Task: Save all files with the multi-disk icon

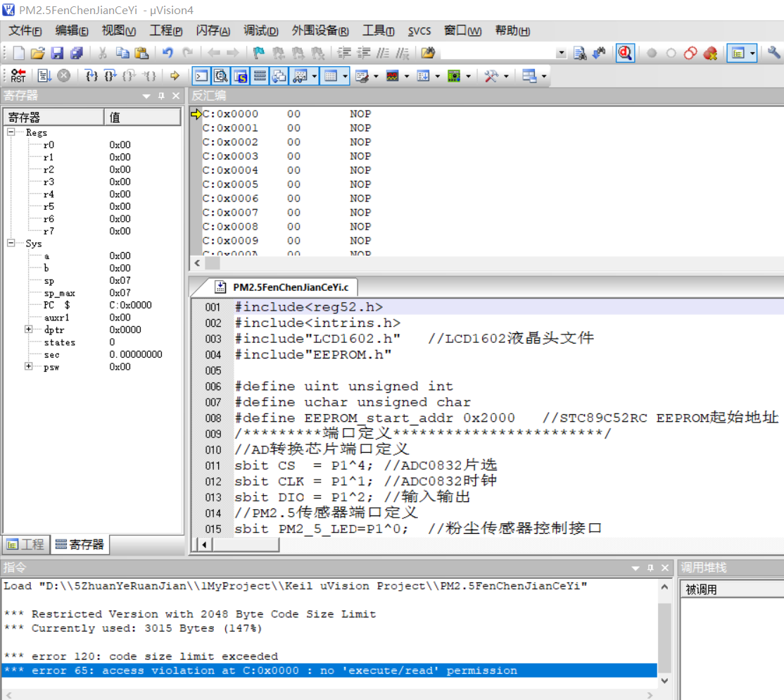Action: point(77,53)
